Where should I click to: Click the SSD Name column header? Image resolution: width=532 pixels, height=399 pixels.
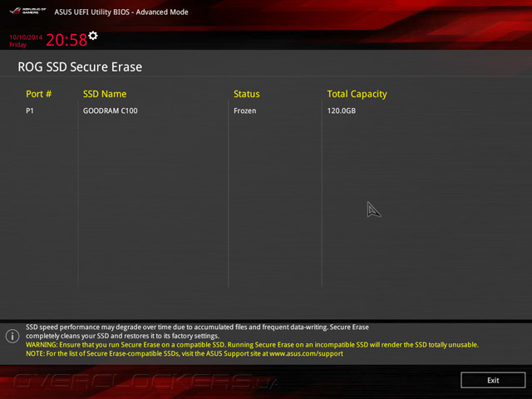[x=105, y=94]
